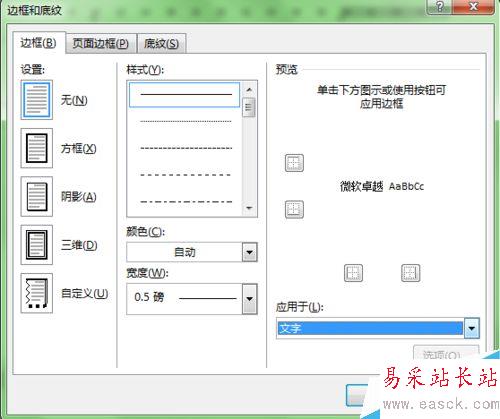Click the help question mark button
500x419 pixels.
click(440, 6)
